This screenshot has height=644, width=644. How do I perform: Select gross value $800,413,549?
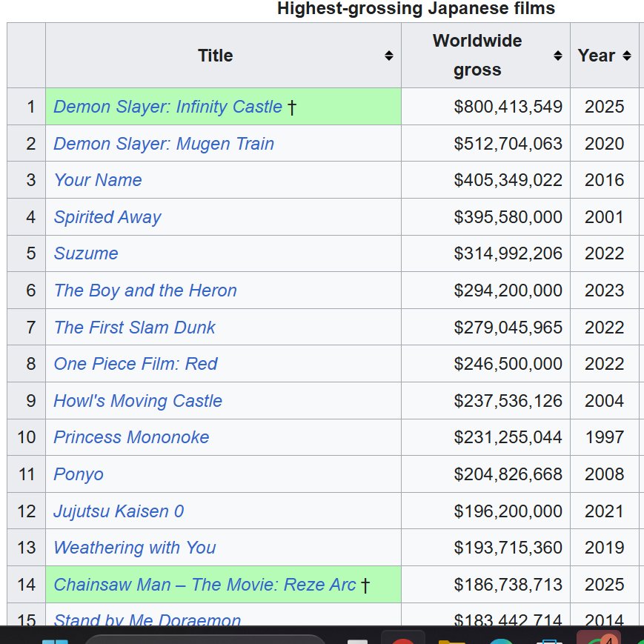click(508, 107)
